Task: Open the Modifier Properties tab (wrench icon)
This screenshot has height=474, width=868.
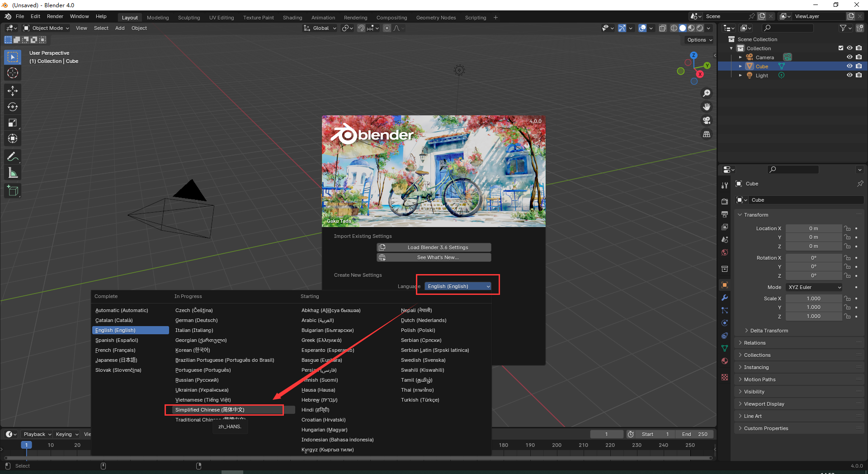Action: 724,298
